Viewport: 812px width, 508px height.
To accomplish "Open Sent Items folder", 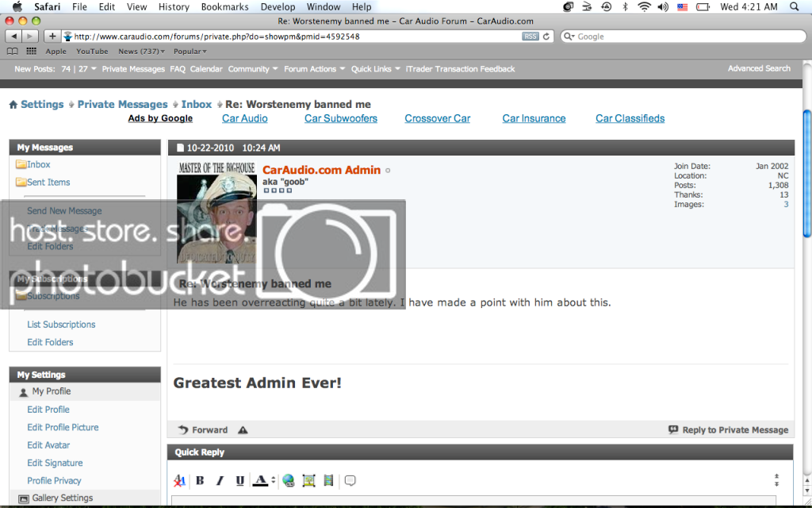I will coord(48,182).
